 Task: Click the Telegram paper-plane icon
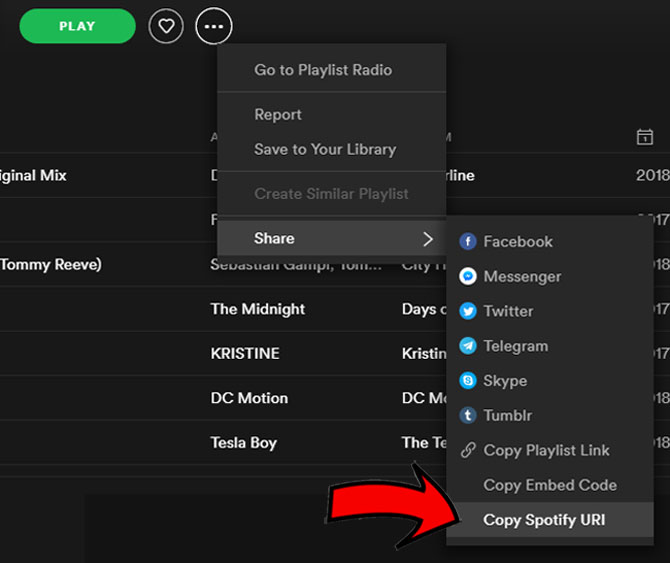[x=468, y=346]
